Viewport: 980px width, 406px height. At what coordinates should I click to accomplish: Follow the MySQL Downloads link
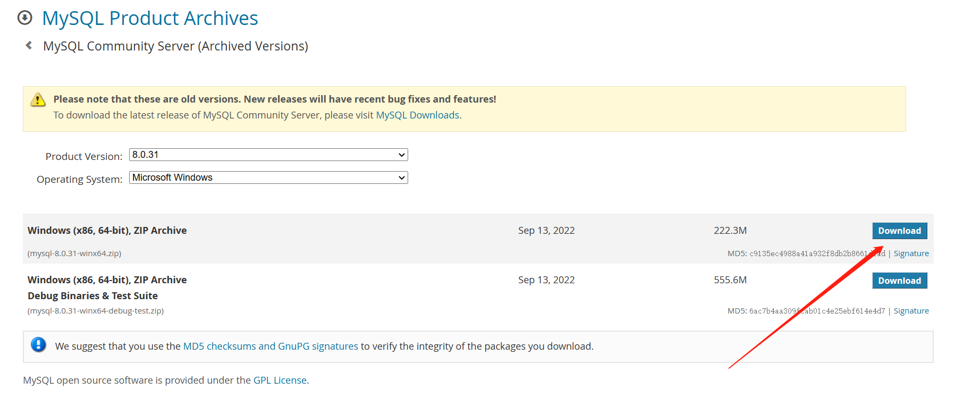pos(418,115)
